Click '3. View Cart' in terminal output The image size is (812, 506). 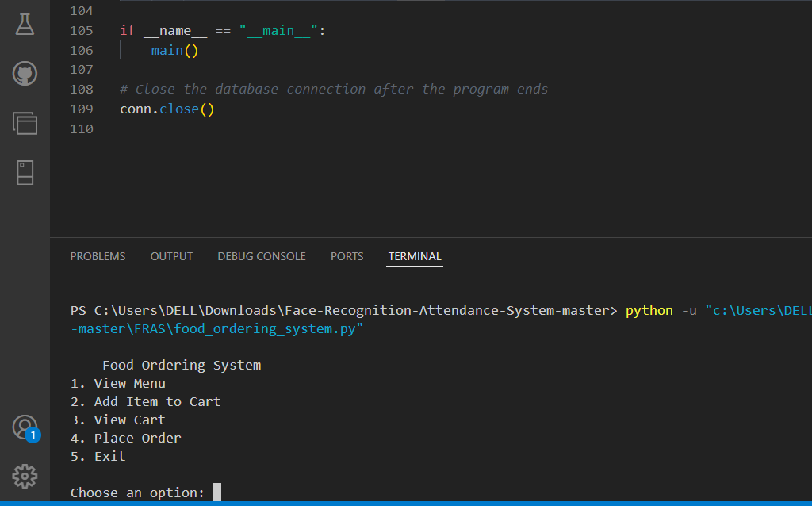(118, 420)
